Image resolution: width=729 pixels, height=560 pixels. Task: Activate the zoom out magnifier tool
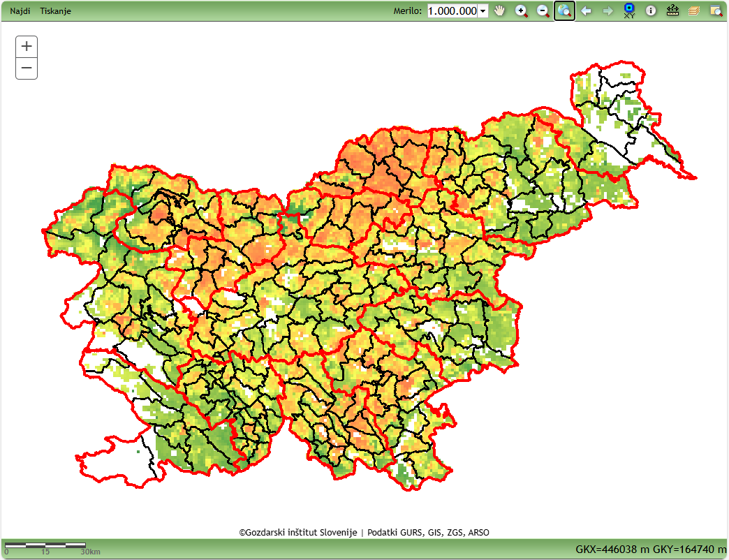543,10
